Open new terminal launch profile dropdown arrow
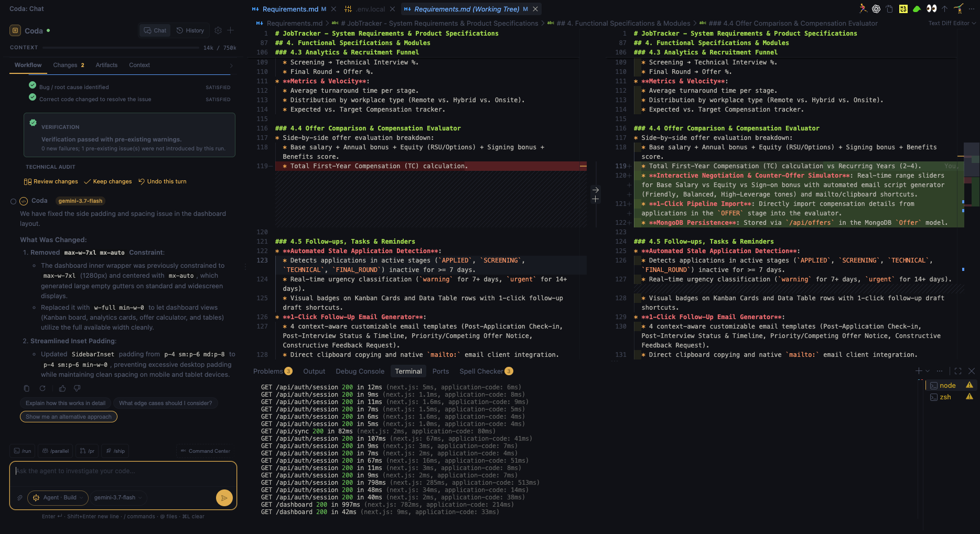The width and height of the screenshot is (980, 534). pos(928,371)
